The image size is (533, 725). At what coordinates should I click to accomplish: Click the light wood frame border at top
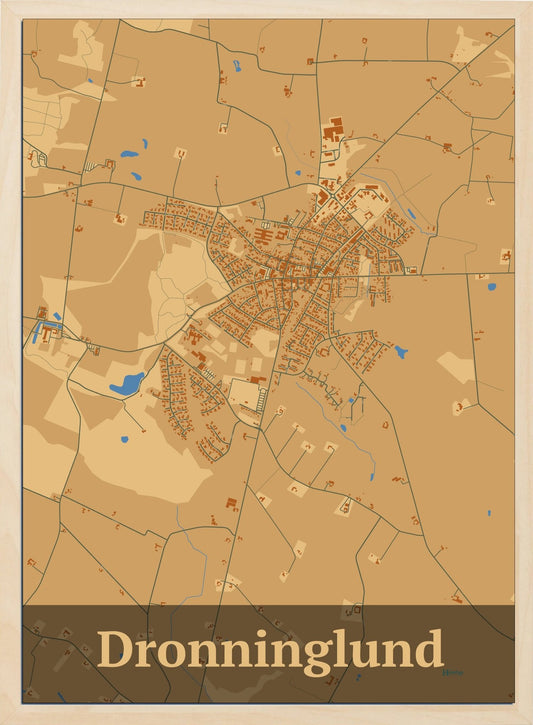[x=266, y=9]
